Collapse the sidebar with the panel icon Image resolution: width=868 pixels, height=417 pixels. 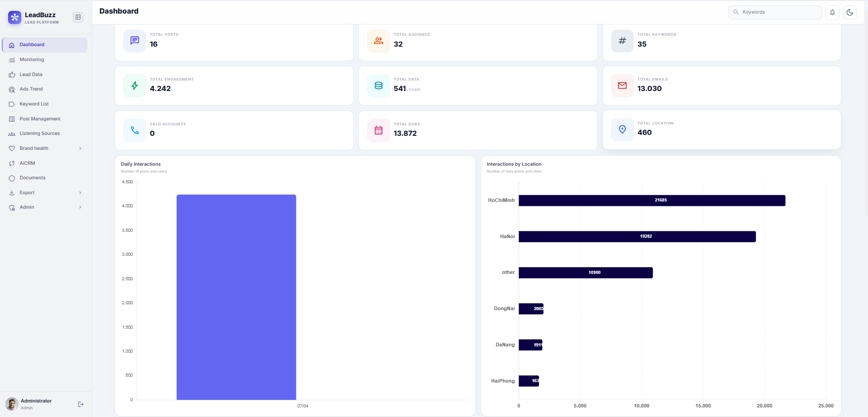(x=78, y=17)
